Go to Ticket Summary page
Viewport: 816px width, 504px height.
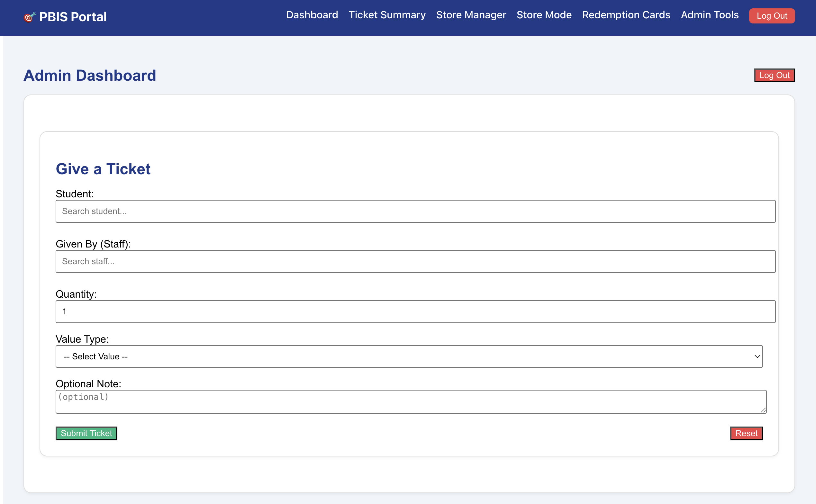[x=387, y=15]
